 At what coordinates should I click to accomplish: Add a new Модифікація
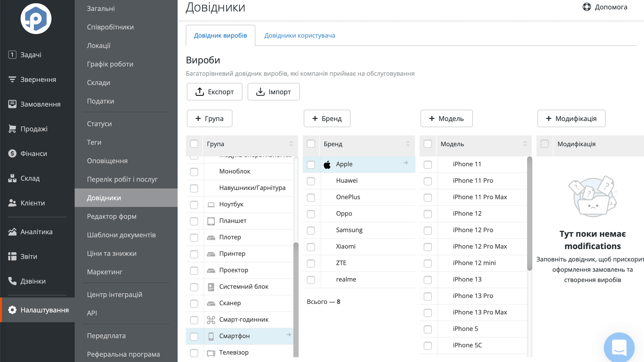(x=572, y=118)
